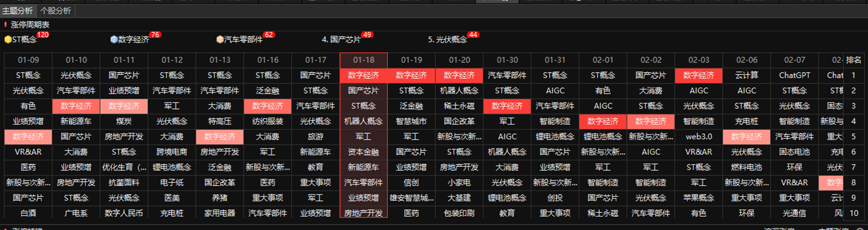
Task: Select top theme 数字经济 label
Action: pyautogui.click(x=134, y=39)
